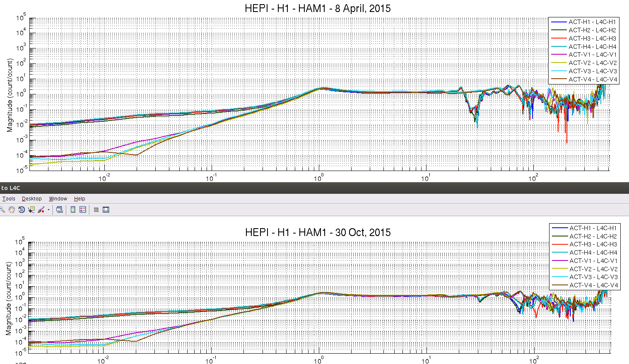Screen dimensions: 629x364
Task: Click the 'to L4C' window title bar
Action: 314,188
